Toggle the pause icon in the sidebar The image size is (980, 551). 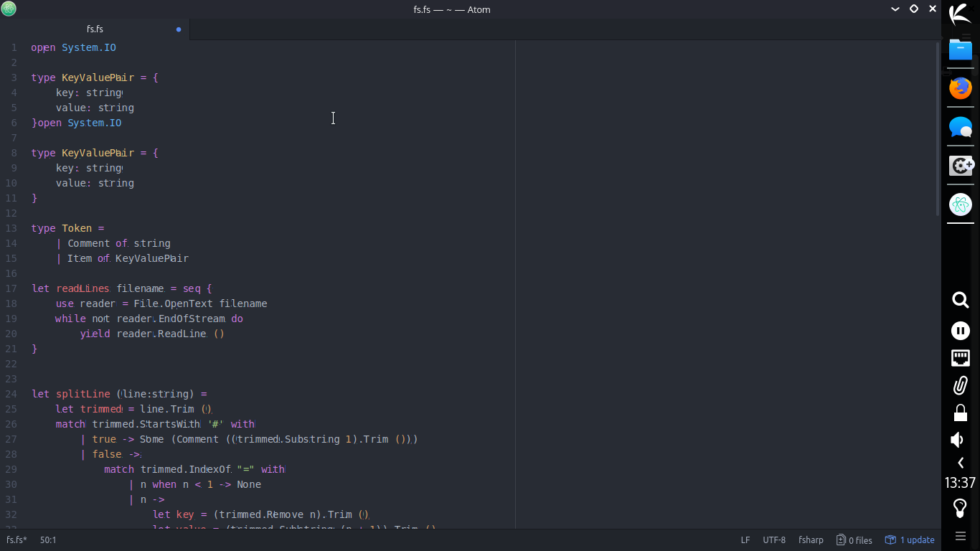coord(960,331)
